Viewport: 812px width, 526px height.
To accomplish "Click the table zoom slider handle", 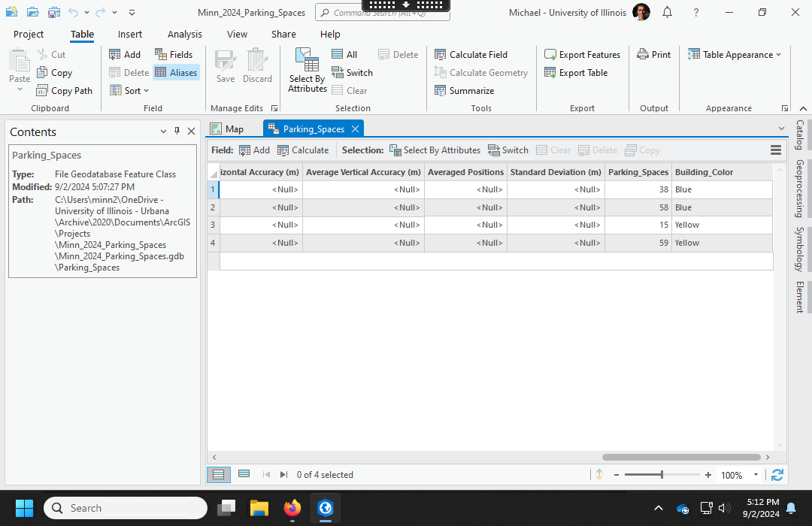I will (662, 475).
